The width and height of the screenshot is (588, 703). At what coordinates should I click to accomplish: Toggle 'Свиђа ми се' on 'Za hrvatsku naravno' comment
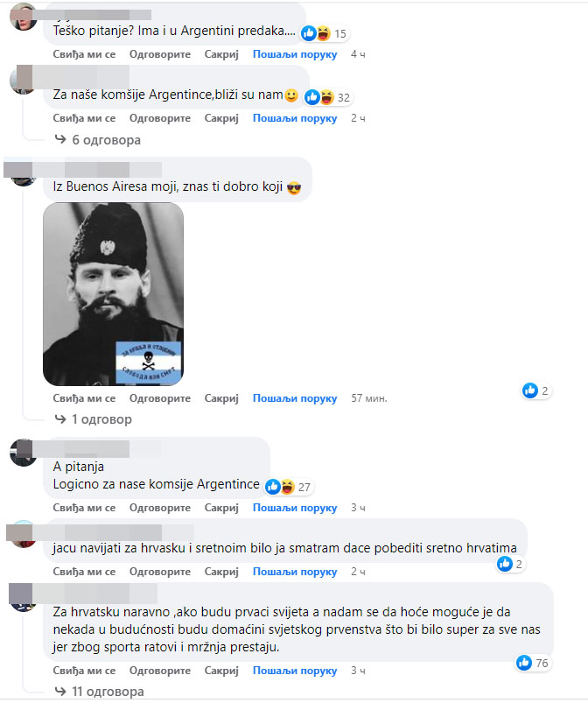tap(84, 671)
